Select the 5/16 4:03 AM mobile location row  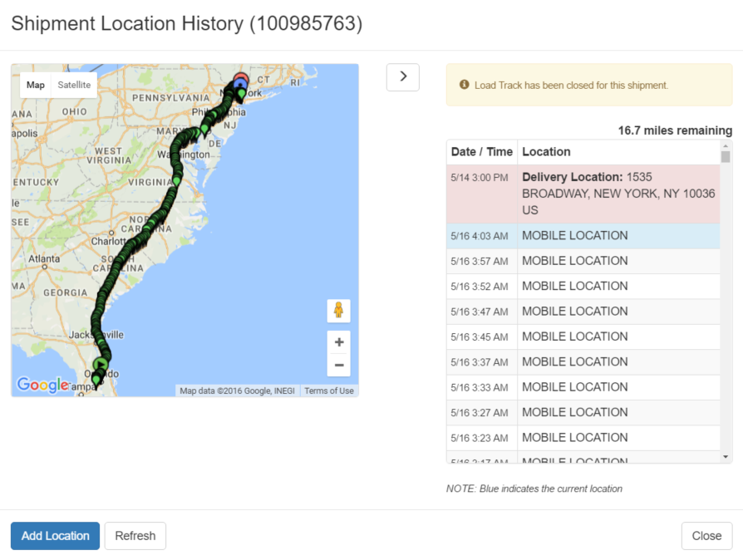583,236
